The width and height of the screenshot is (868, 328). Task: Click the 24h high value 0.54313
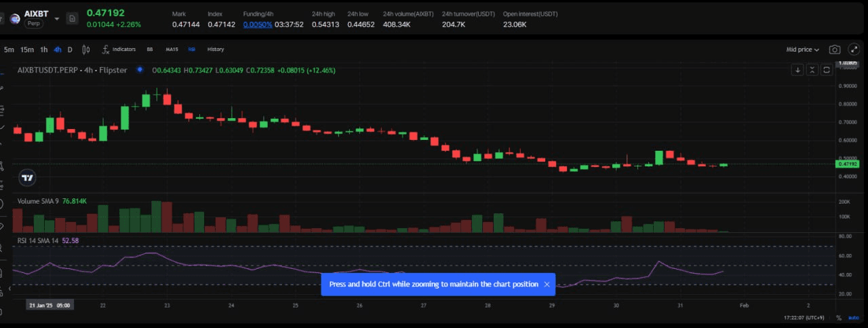click(325, 24)
